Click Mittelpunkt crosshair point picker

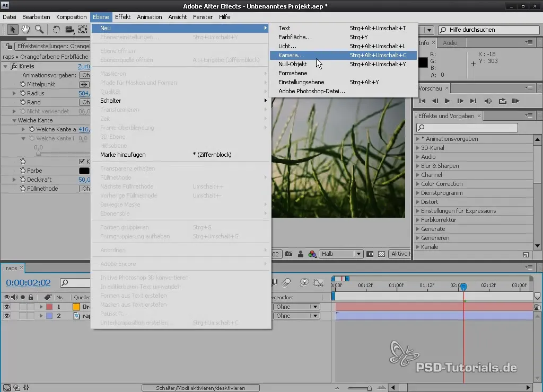(x=84, y=84)
